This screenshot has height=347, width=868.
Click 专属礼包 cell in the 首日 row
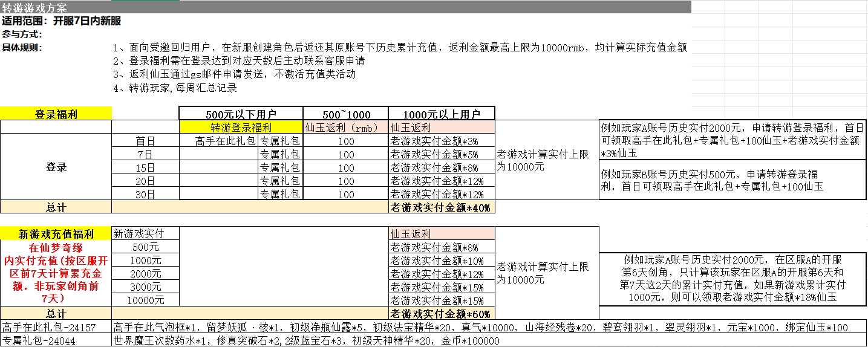(x=281, y=141)
